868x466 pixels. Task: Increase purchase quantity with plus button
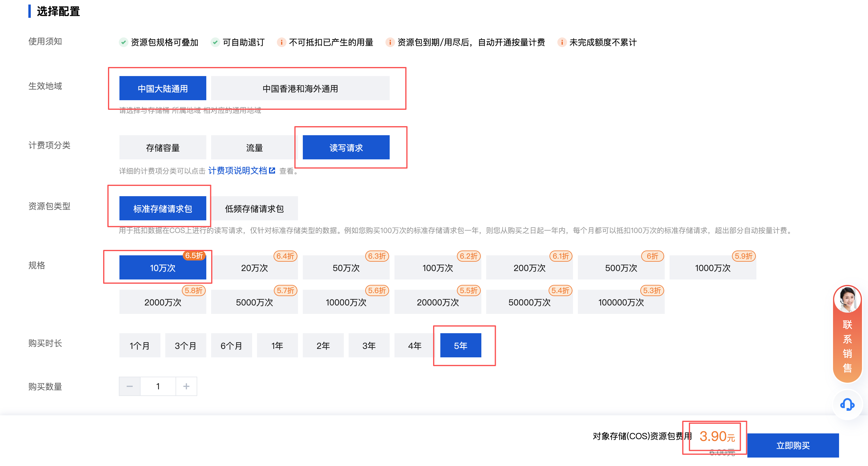point(186,386)
